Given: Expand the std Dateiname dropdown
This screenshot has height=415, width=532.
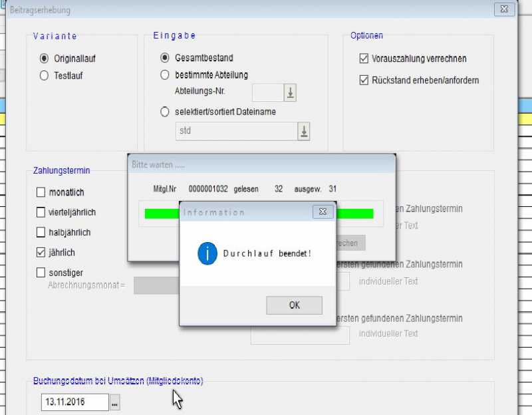Looking at the screenshot, I should (303, 131).
